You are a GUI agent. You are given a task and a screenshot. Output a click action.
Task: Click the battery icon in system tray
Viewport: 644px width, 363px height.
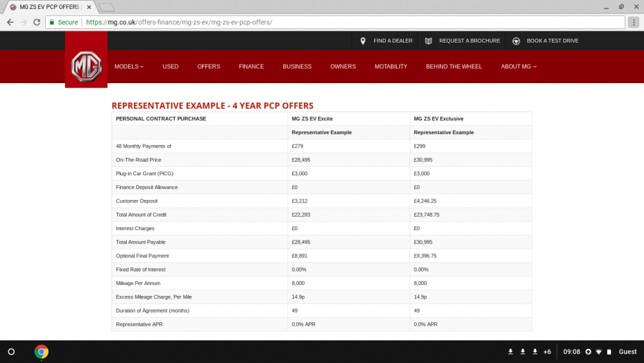[609, 352]
